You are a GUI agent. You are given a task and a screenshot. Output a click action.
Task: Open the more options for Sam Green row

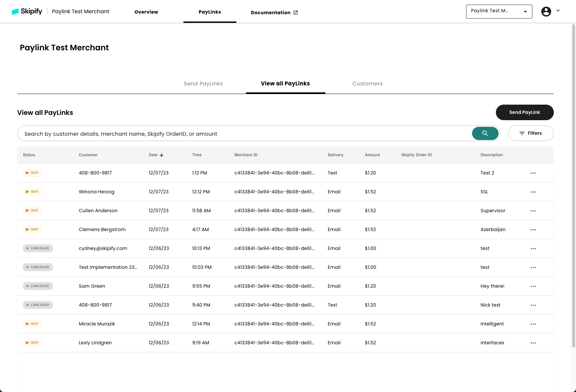[x=533, y=286]
